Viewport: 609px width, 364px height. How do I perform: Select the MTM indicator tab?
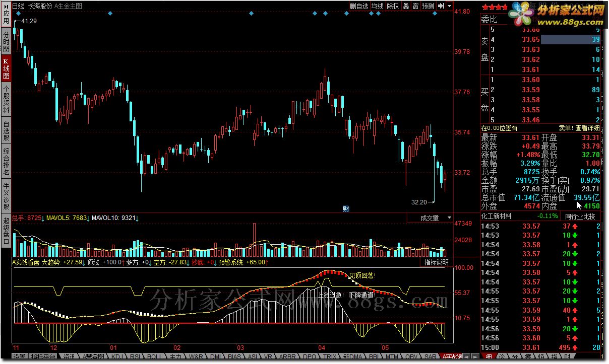click(391, 357)
